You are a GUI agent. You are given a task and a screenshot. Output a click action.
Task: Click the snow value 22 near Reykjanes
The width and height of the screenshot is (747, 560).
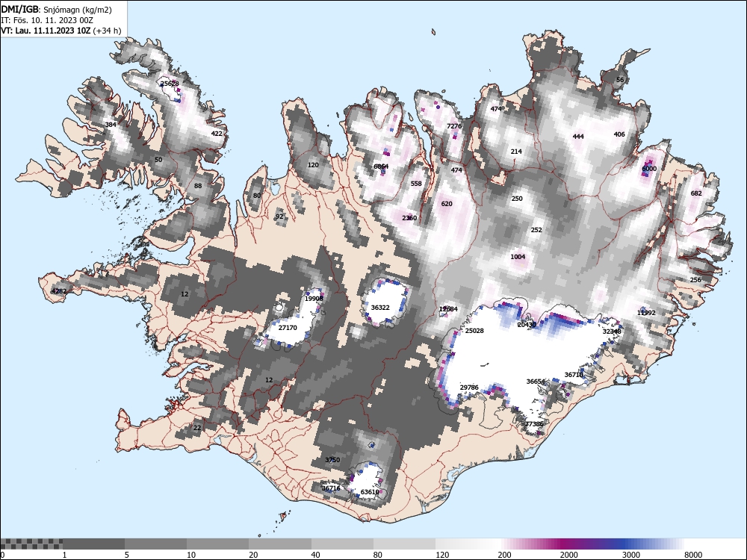(x=197, y=428)
